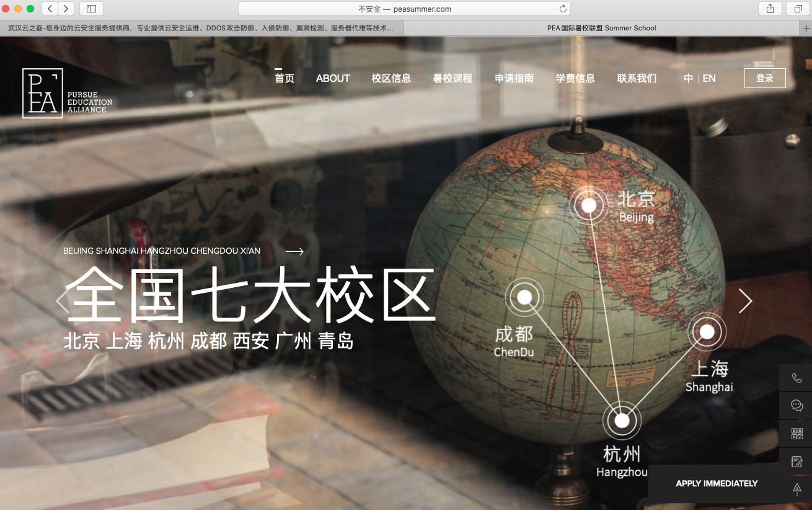The width and height of the screenshot is (812, 510).
Task: Open the chat bubble icon on sidebar
Action: pos(797,406)
